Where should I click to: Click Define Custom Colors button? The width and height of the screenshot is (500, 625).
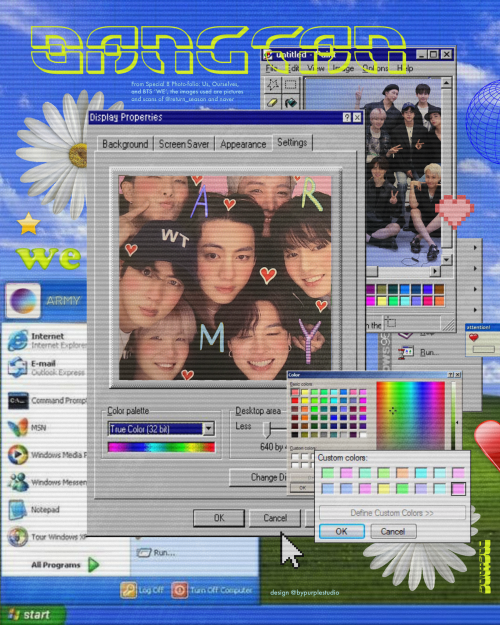click(392, 513)
